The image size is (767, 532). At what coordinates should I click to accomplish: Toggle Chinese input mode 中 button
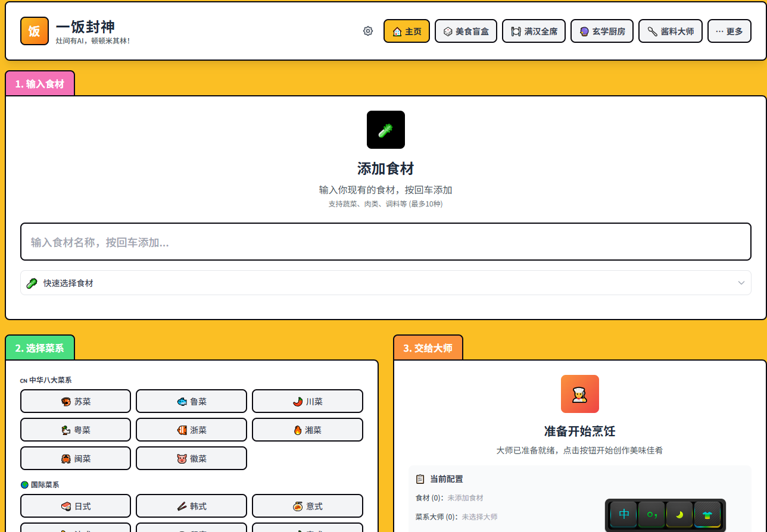point(623,515)
